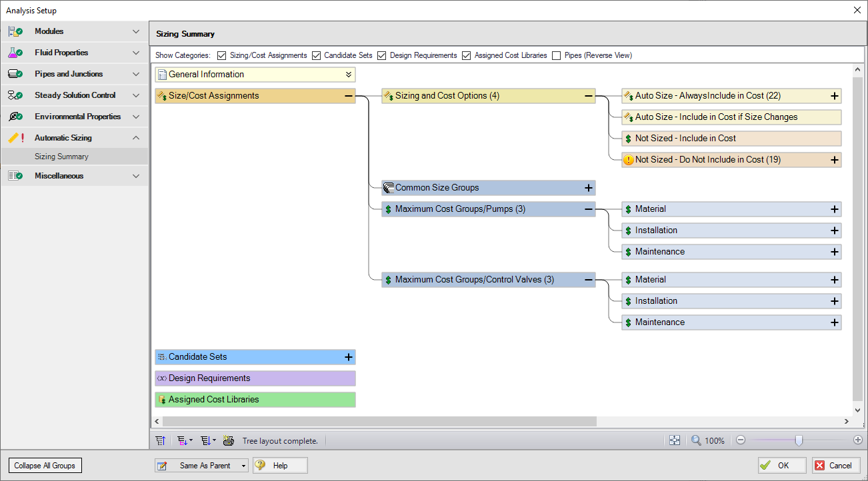Screen dimensions: 868x481
Task: Uncheck the Design Requirements checkbox
Action: (381, 55)
